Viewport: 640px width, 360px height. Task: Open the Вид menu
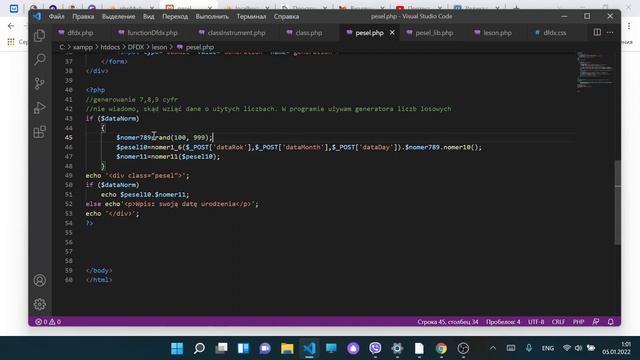pyautogui.click(x=149, y=16)
